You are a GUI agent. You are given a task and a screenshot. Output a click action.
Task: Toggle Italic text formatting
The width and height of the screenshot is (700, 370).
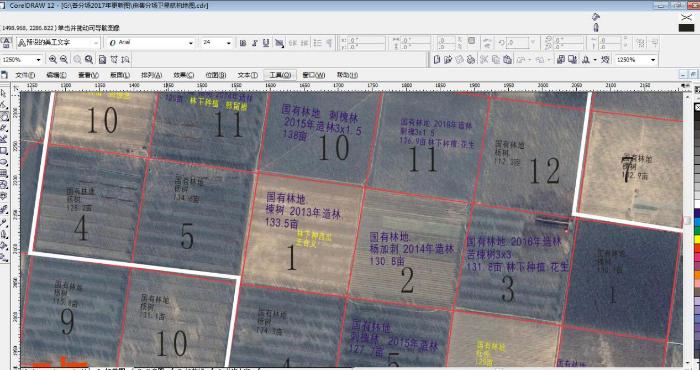(254, 43)
